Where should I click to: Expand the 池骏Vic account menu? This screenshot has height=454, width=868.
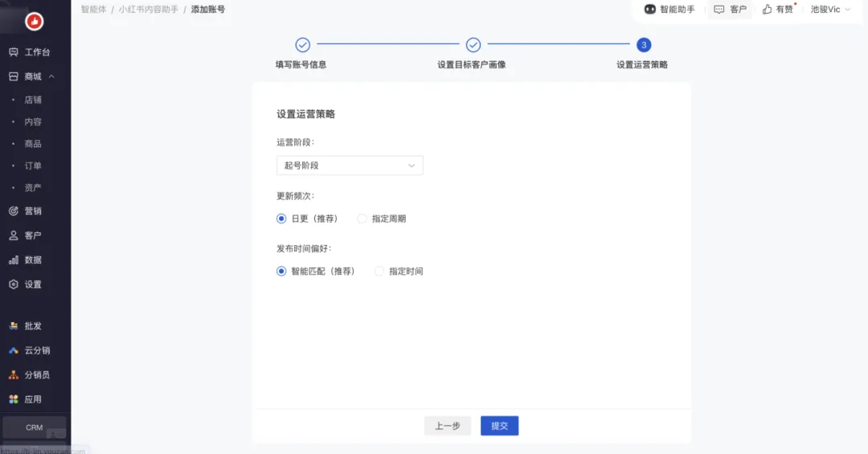830,10
